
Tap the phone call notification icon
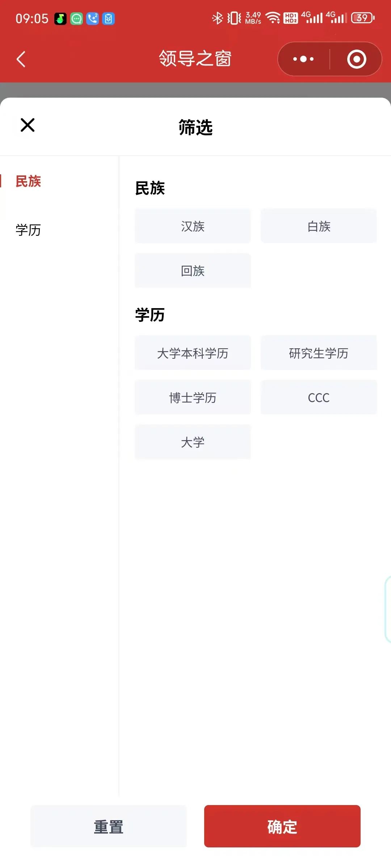pos(93,18)
